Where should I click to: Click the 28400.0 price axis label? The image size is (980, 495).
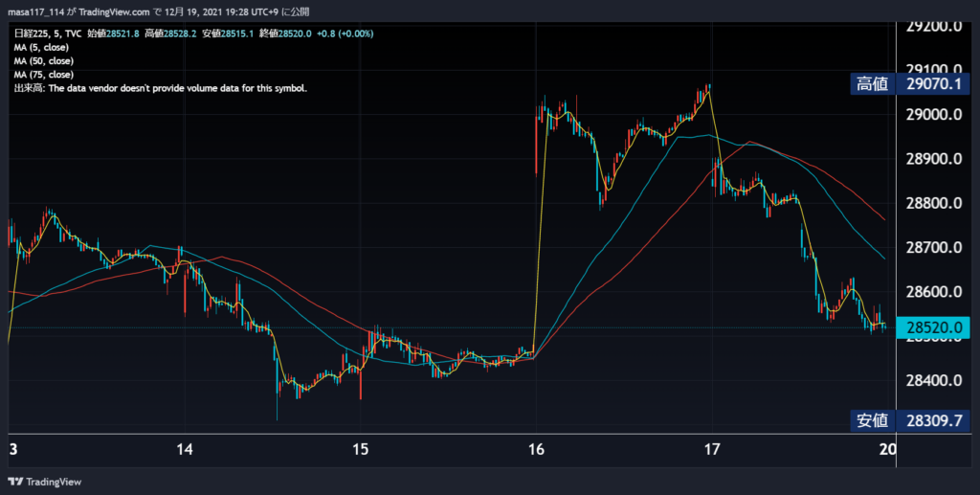(x=934, y=381)
